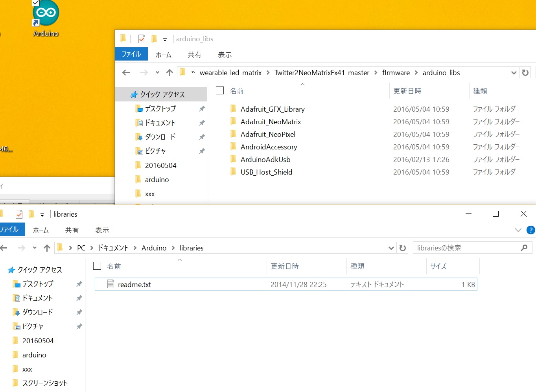Screen dimensions: 536x392
Task: Toggle the select-all checkbox in the arduino_libs list
Action: [220, 91]
